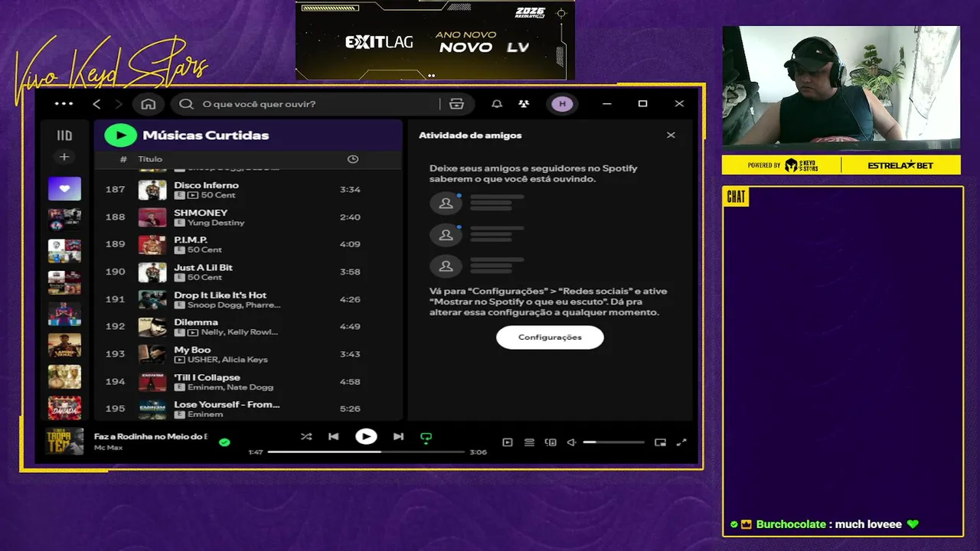Open the miniplayer icon
The image size is (980, 551).
pyautogui.click(x=660, y=442)
